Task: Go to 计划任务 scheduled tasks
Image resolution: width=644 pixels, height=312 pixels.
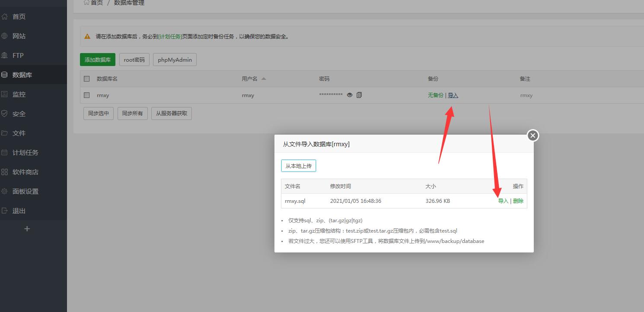Action: coord(25,152)
